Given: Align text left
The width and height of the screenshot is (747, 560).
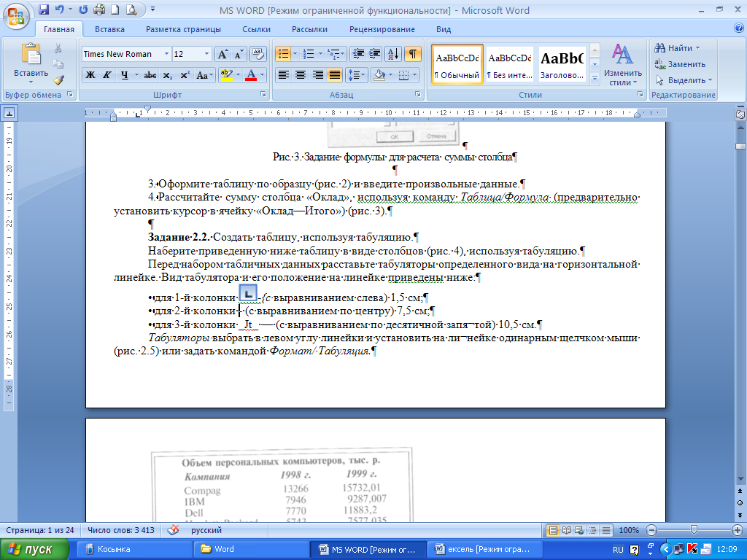Looking at the screenshot, I should (x=284, y=75).
